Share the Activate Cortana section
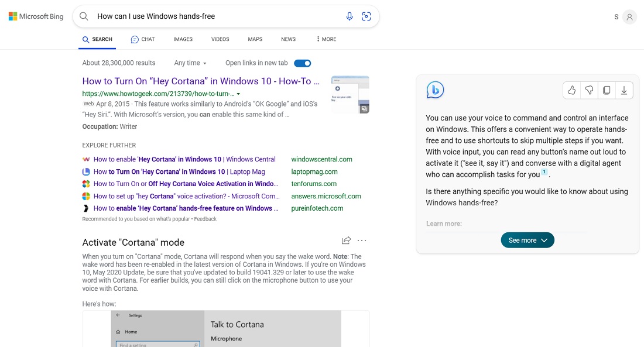 (x=345, y=240)
